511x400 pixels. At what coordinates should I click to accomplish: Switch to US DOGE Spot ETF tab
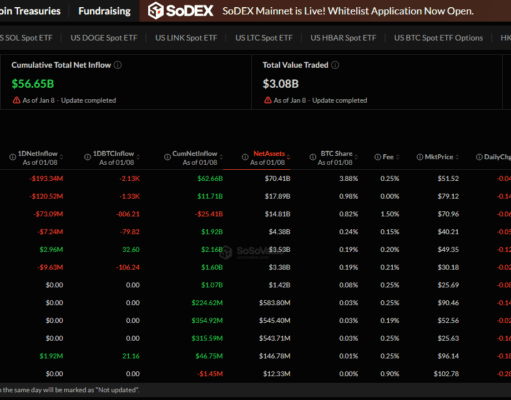coord(104,38)
